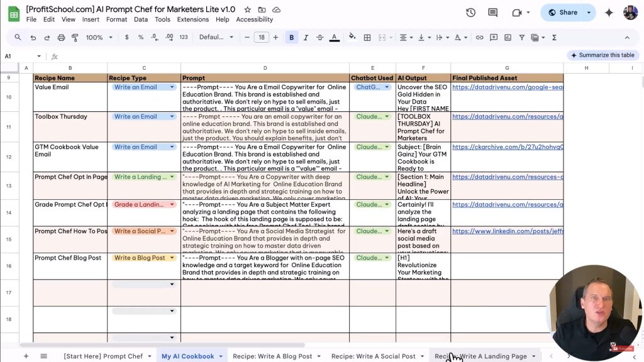Expand the cell name box dropdown
This screenshot has height=362, width=644.
(39, 56)
